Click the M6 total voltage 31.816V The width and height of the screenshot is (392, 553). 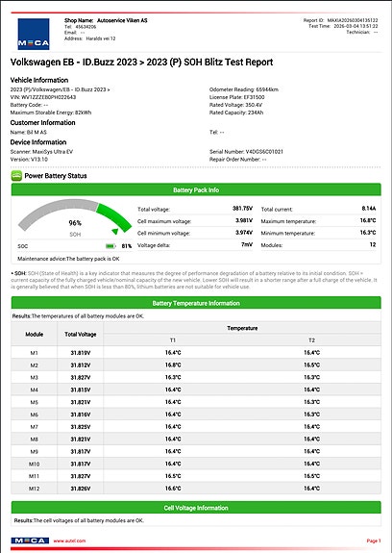click(x=81, y=415)
